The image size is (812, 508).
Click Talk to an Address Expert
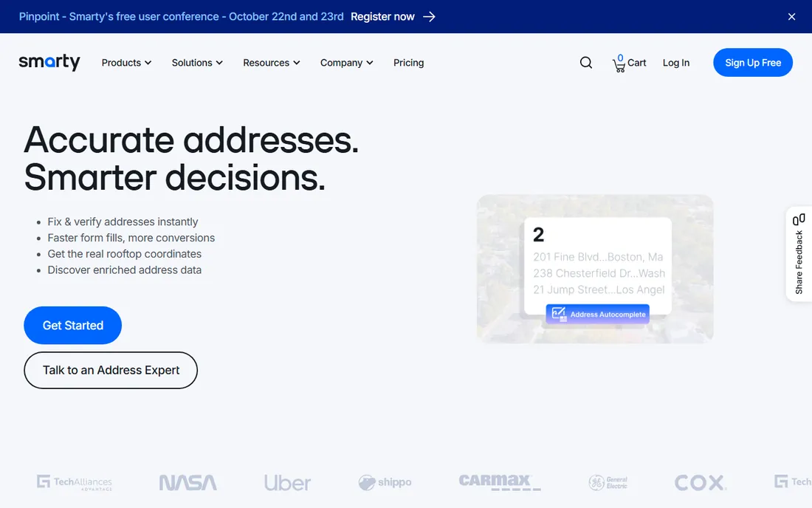(x=110, y=370)
